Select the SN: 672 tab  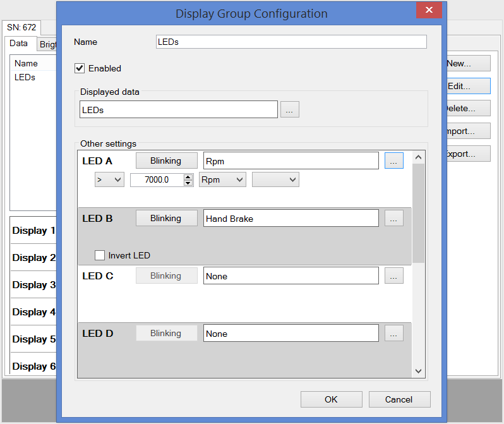pyautogui.click(x=21, y=28)
